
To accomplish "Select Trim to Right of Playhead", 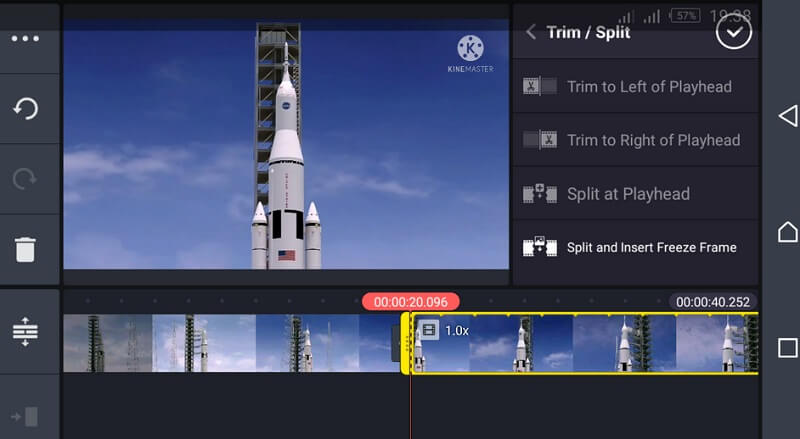I will point(634,140).
